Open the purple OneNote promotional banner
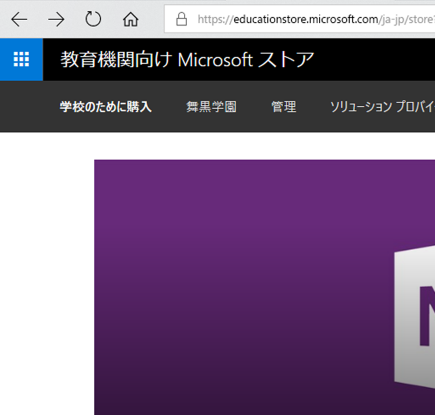Screen dimensions: 435x415 click(x=265, y=287)
